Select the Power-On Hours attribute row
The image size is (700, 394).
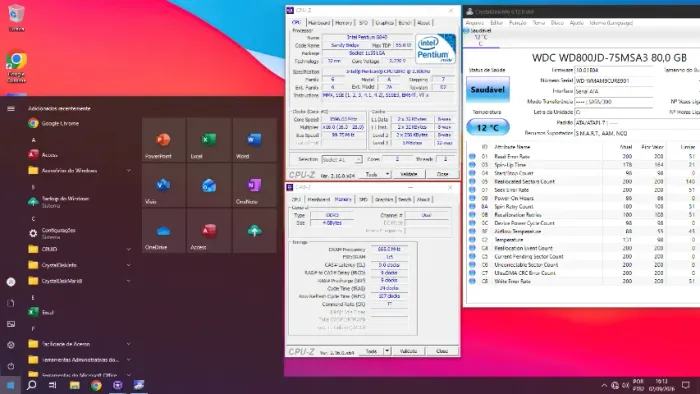tap(582, 198)
